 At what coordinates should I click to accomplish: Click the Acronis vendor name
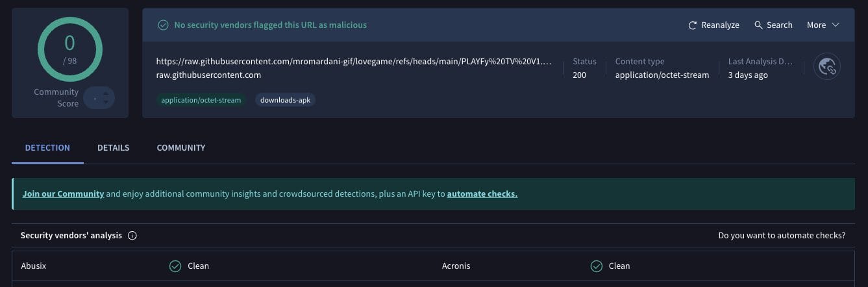pyautogui.click(x=456, y=266)
